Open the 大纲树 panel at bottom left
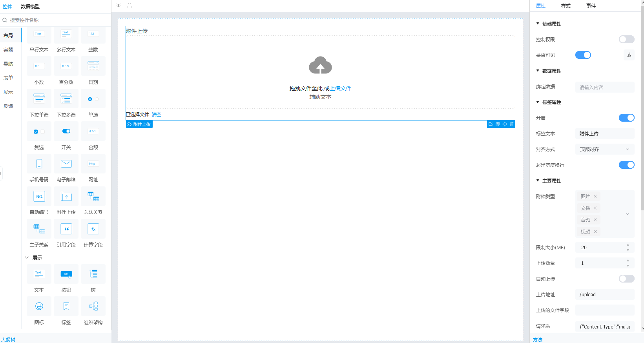 tap(8, 340)
